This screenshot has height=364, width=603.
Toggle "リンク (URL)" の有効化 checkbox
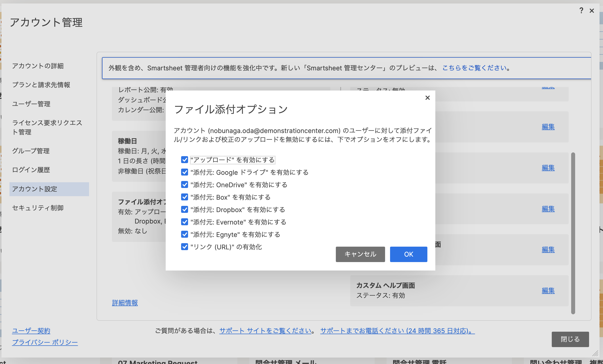pos(185,247)
